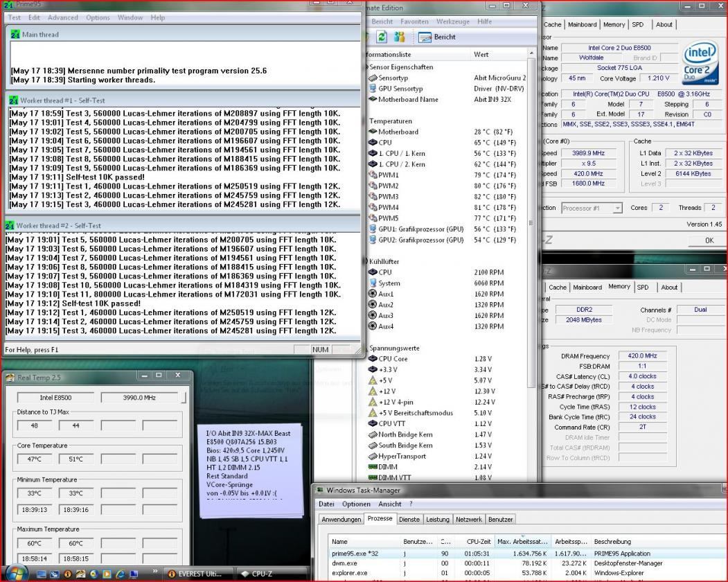
Task: Select the GPU Sensortyp row icon
Action: [373, 88]
